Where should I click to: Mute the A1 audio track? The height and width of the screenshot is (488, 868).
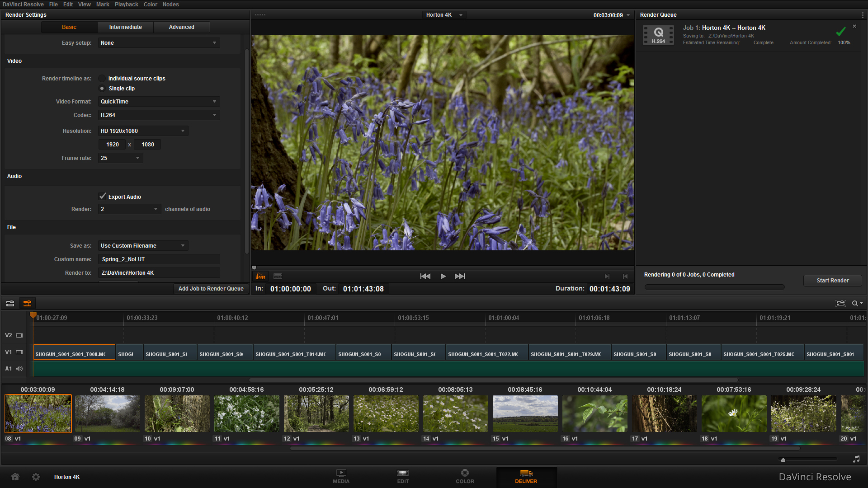point(19,369)
